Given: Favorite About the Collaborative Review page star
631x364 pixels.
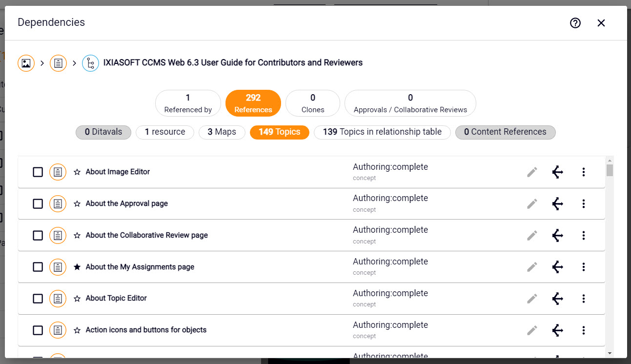Looking at the screenshot, I should [x=77, y=236].
